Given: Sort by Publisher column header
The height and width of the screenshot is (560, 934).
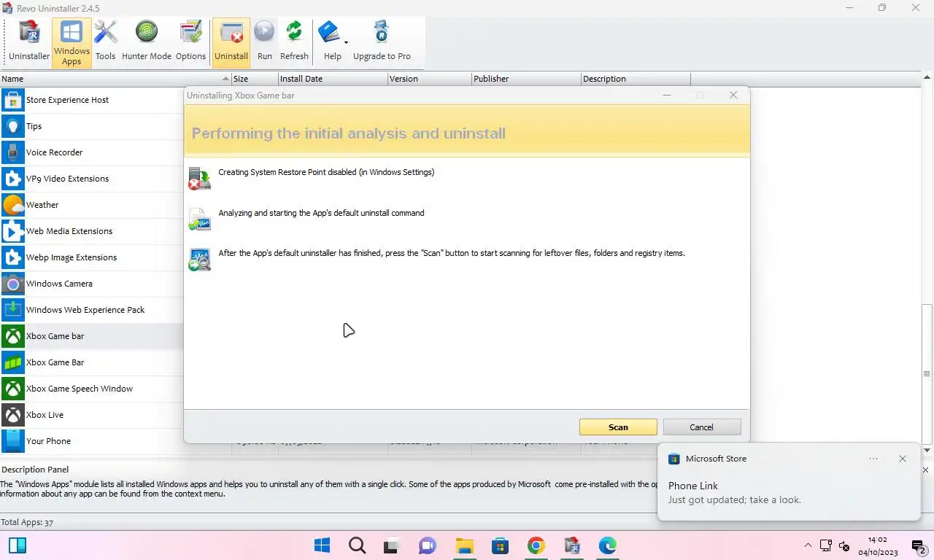Looking at the screenshot, I should 526,79.
